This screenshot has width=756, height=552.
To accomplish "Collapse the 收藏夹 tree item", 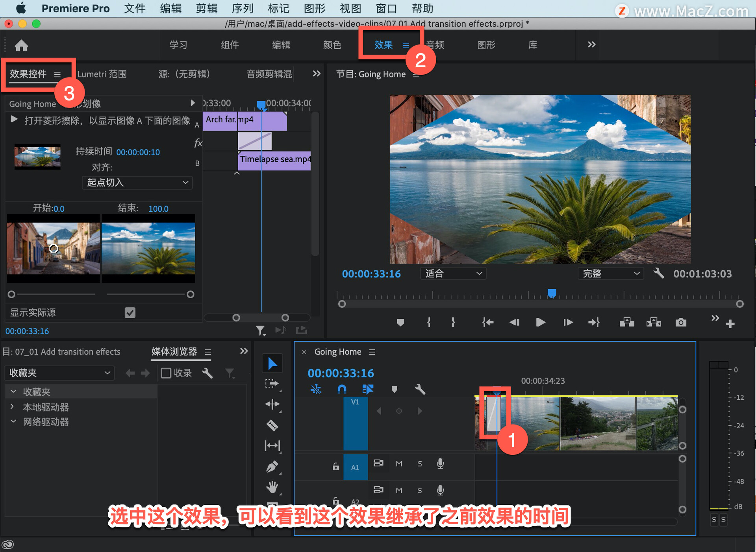I will pyautogui.click(x=13, y=391).
